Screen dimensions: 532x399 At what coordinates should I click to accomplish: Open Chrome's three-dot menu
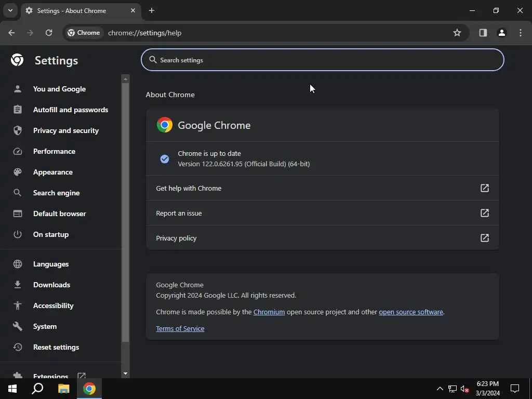(x=520, y=33)
